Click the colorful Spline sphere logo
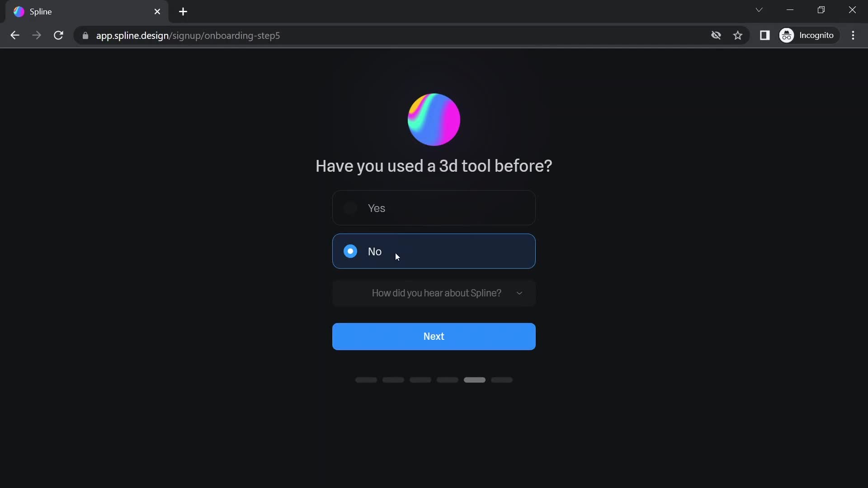Viewport: 868px width, 488px height. coord(434,118)
